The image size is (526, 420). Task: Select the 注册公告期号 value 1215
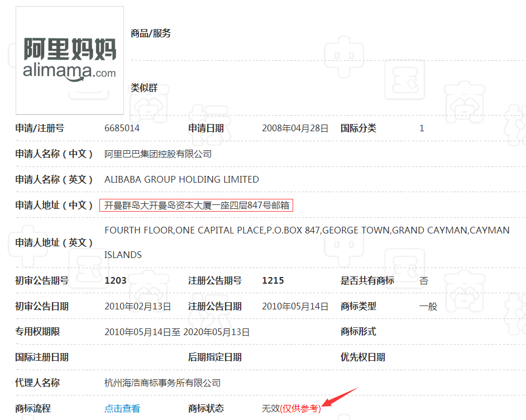pyautogui.click(x=272, y=280)
